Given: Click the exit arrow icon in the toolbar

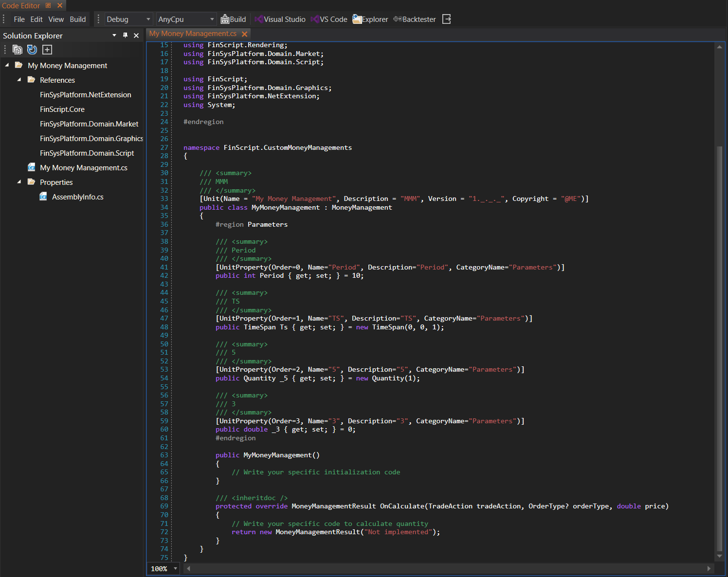Looking at the screenshot, I should click(446, 19).
